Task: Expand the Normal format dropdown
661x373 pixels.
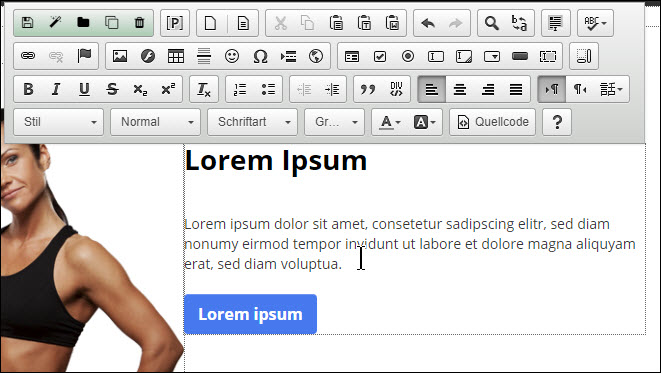Action: click(156, 122)
